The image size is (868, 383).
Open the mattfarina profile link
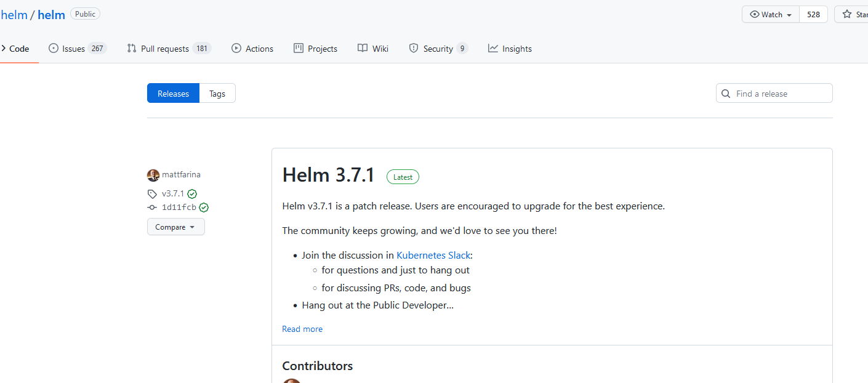tap(181, 175)
